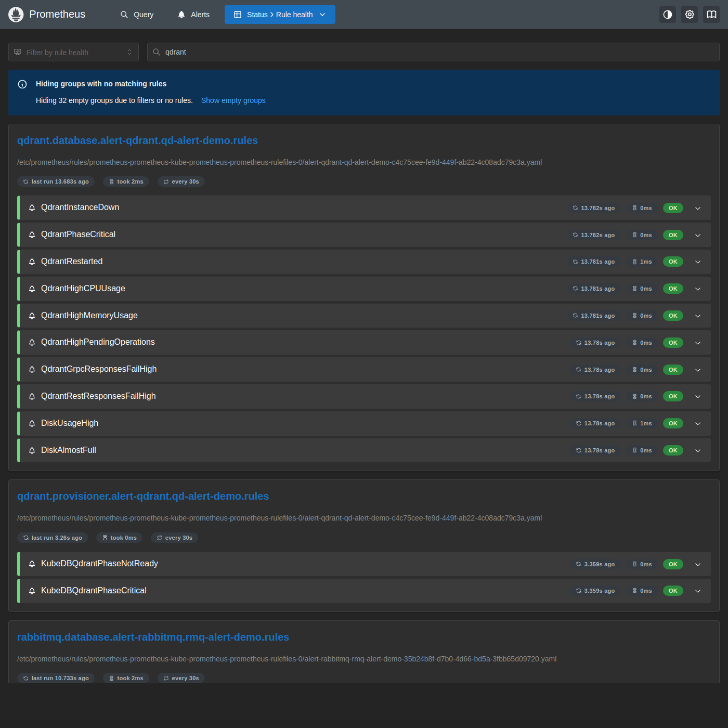Click the 'took 2ms' badge of qdrant.database group
The width and height of the screenshot is (728, 728).
tap(126, 181)
